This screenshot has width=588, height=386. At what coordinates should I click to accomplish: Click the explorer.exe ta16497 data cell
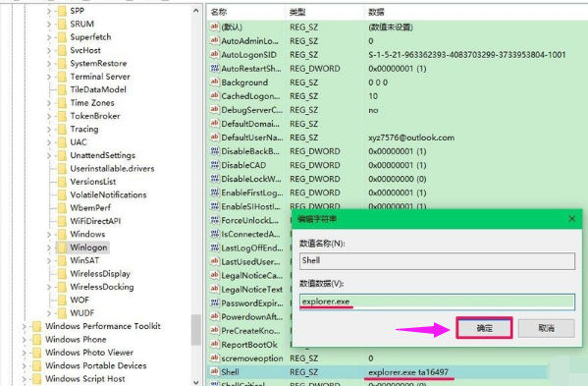[x=408, y=372]
